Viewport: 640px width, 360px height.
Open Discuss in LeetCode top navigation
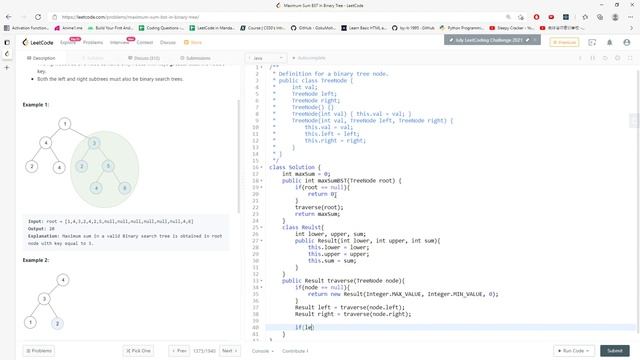click(x=168, y=42)
